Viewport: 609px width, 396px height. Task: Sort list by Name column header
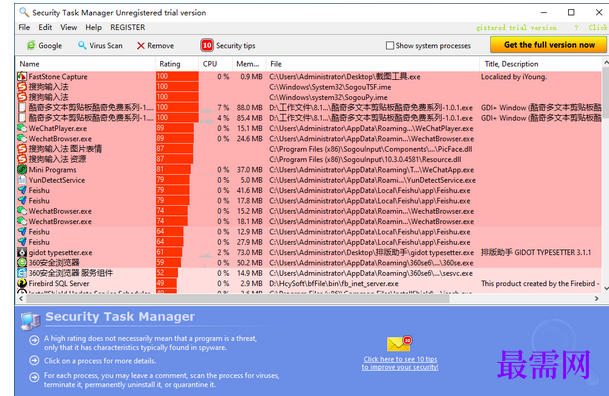86,64
